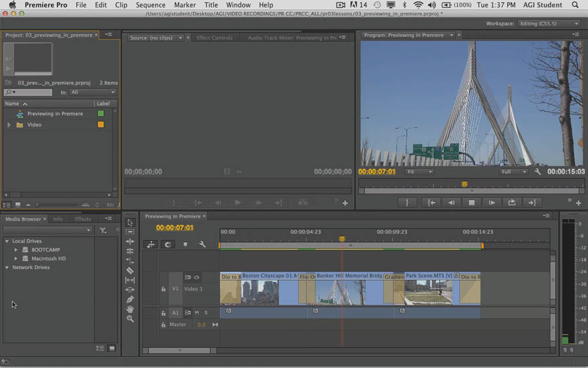Select the Rolling Edit tool
This screenshot has width=588, height=368.
tap(130, 251)
